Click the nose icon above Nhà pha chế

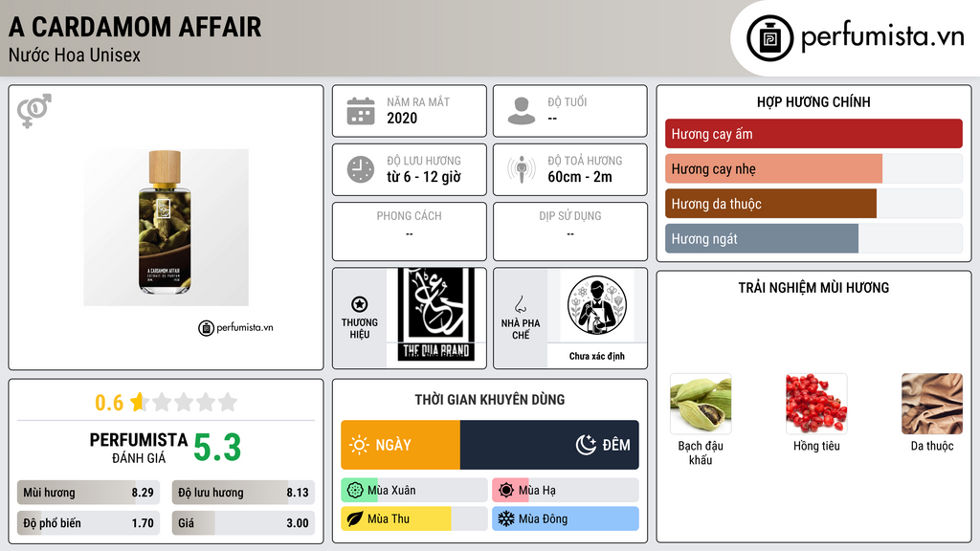tap(520, 304)
